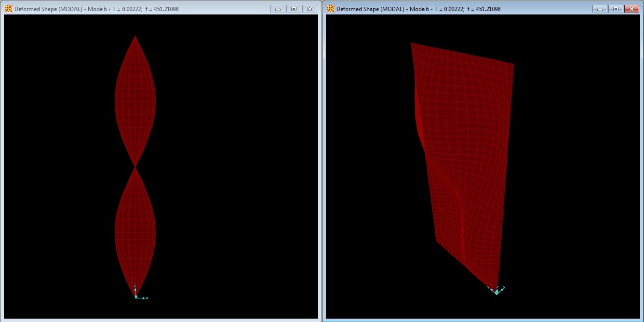Select the top tip of the left mode shape
The image size is (644, 322).
pos(135,36)
